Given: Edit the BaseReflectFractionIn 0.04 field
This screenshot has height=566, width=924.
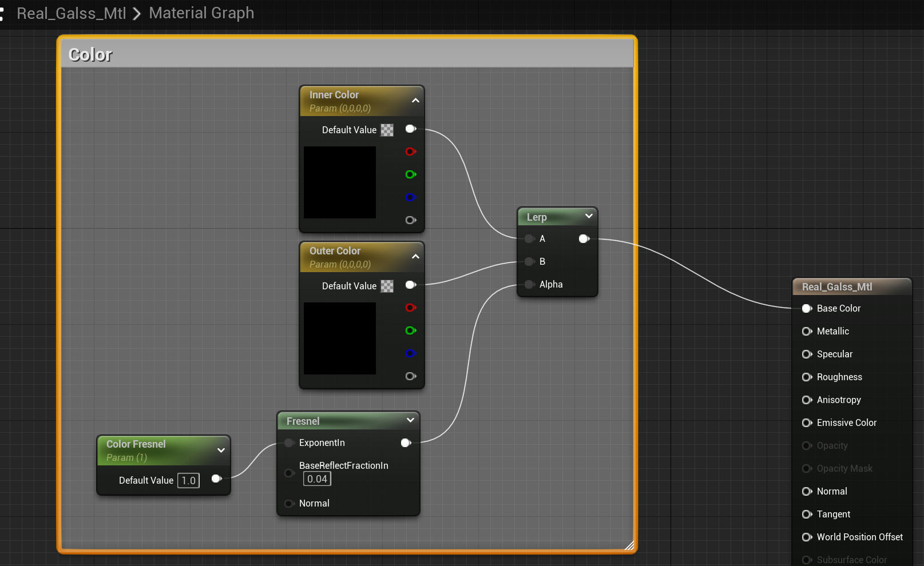Looking at the screenshot, I should tap(317, 479).
